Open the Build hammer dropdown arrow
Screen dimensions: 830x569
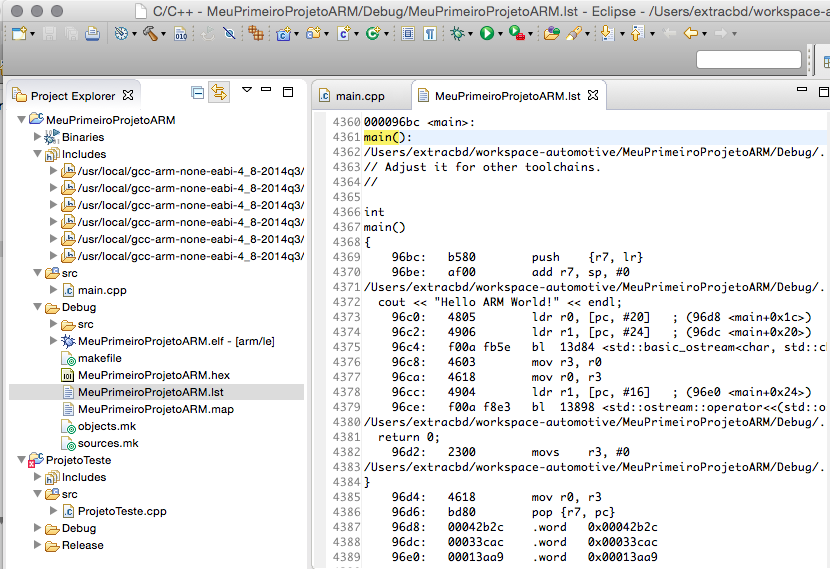click(x=163, y=34)
